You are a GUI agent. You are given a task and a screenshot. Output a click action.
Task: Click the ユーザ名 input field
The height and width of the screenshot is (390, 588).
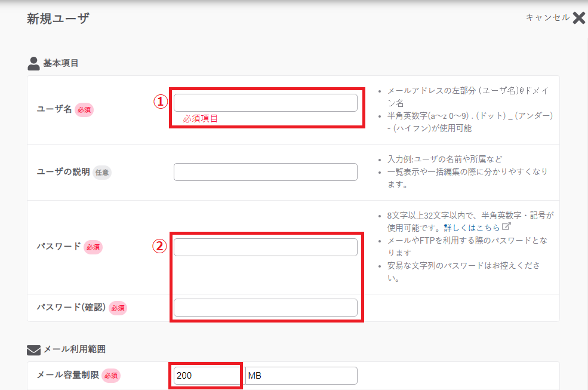click(266, 103)
